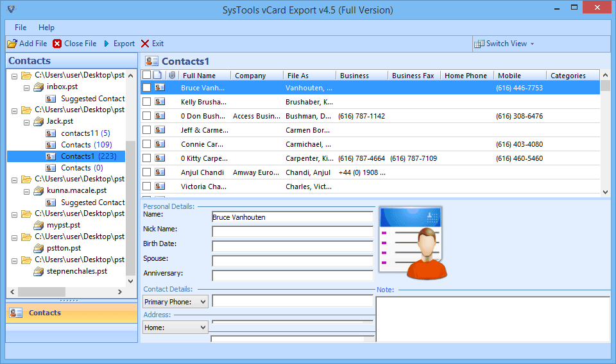Collapse the kunna.macale.pst tree node

click(27, 192)
